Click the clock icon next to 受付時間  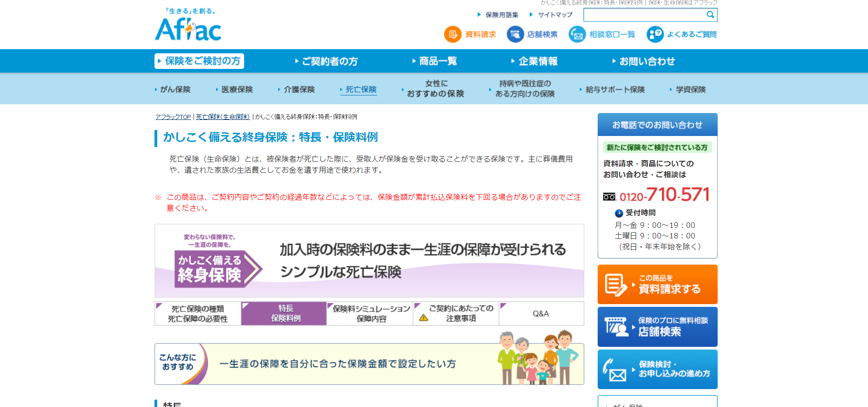coord(619,213)
